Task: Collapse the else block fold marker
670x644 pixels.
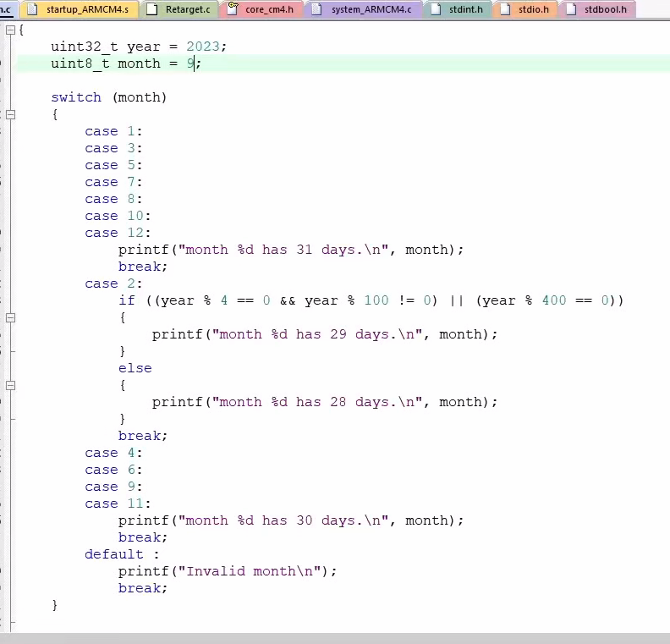Action: [11, 385]
